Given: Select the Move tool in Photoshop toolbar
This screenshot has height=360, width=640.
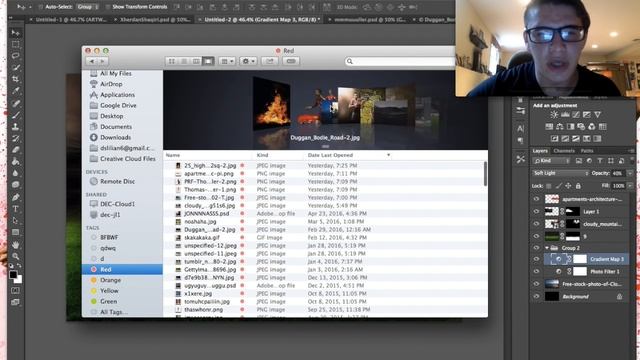Looking at the screenshot, I should click(16, 33).
